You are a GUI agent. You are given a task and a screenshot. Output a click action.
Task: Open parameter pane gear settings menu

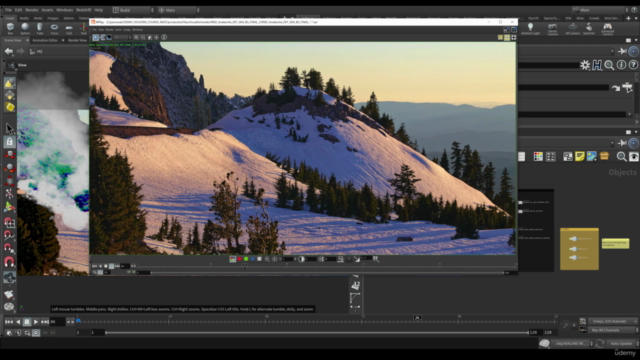point(585,65)
